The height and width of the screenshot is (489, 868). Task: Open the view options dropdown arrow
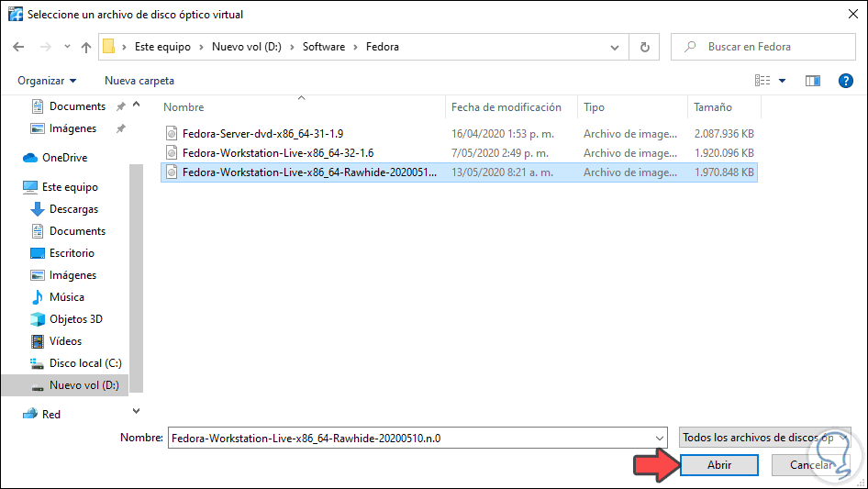[x=782, y=81]
